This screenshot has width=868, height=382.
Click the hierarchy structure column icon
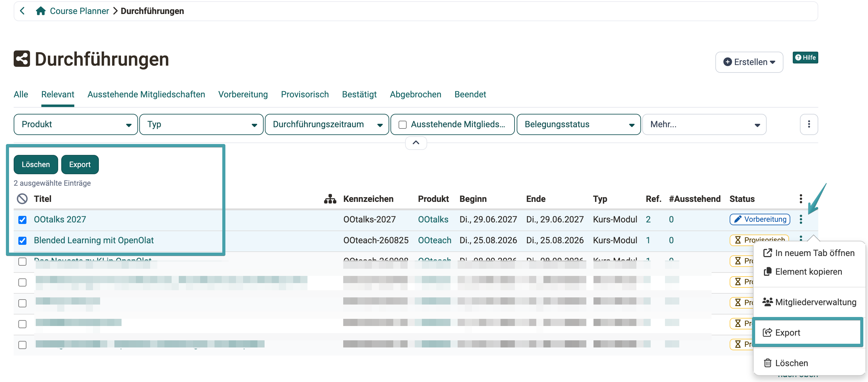pos(330,199)
